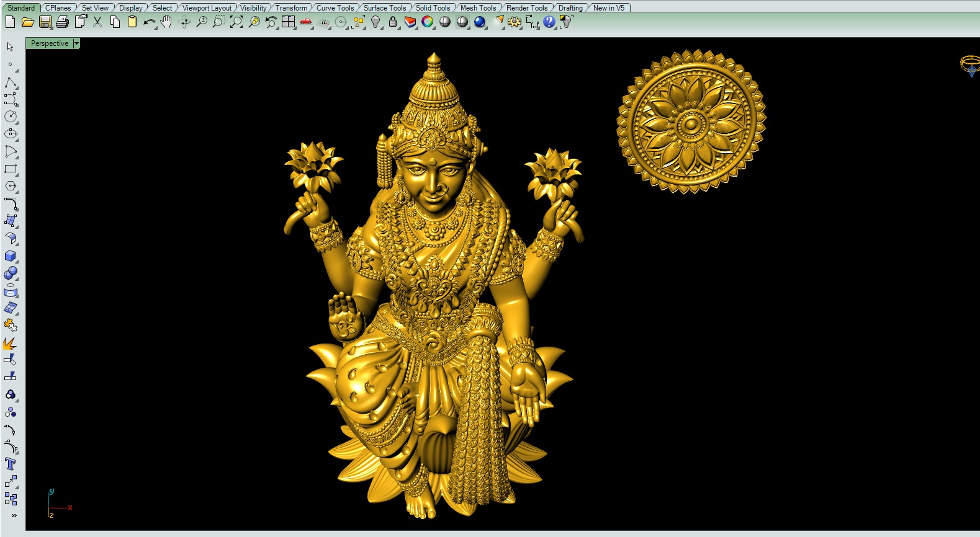Click the flashlight icon after Help
The width and height of the screenshot is (980, 537).
point(565,22)
